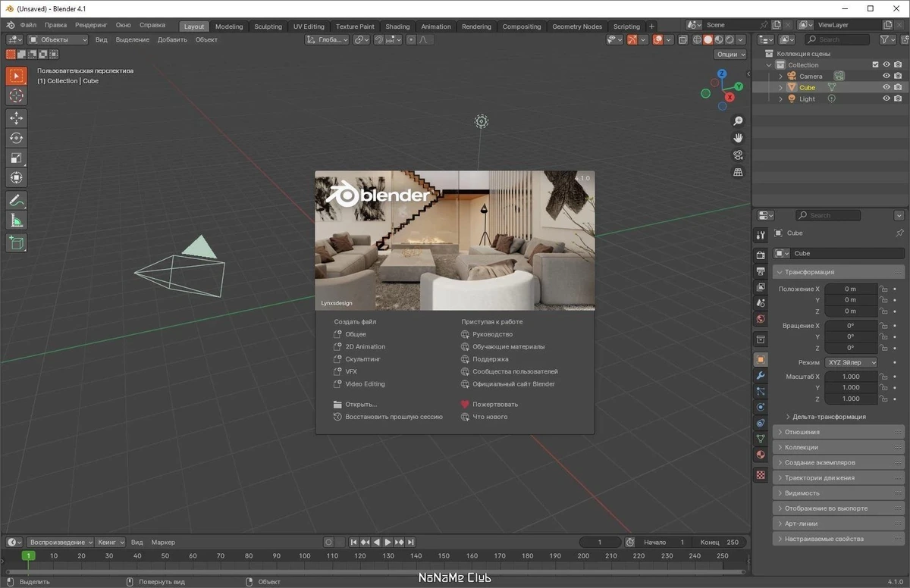The height and width of the screenshot is (588, 910).
Task: Switch perspective/orthographic grid icon
Action: pyautogui.click(x=738, y=173)
